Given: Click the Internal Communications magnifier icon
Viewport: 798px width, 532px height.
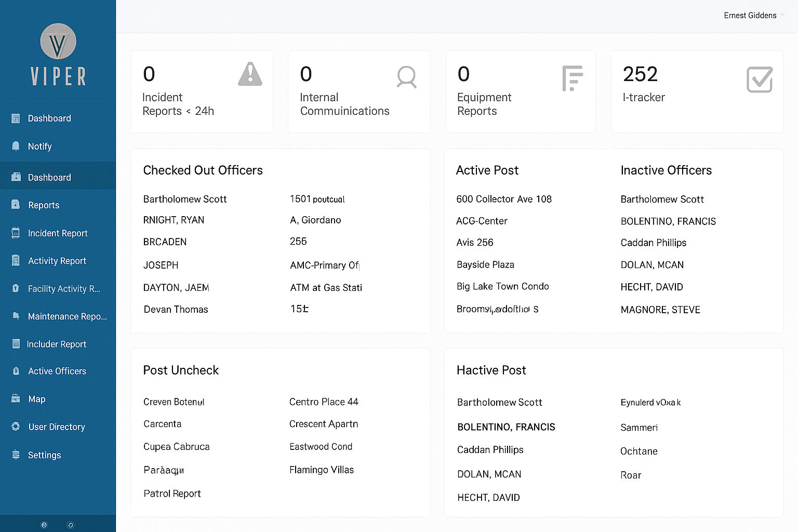Looking at the screenshot, I should click(x=406, y=77).
